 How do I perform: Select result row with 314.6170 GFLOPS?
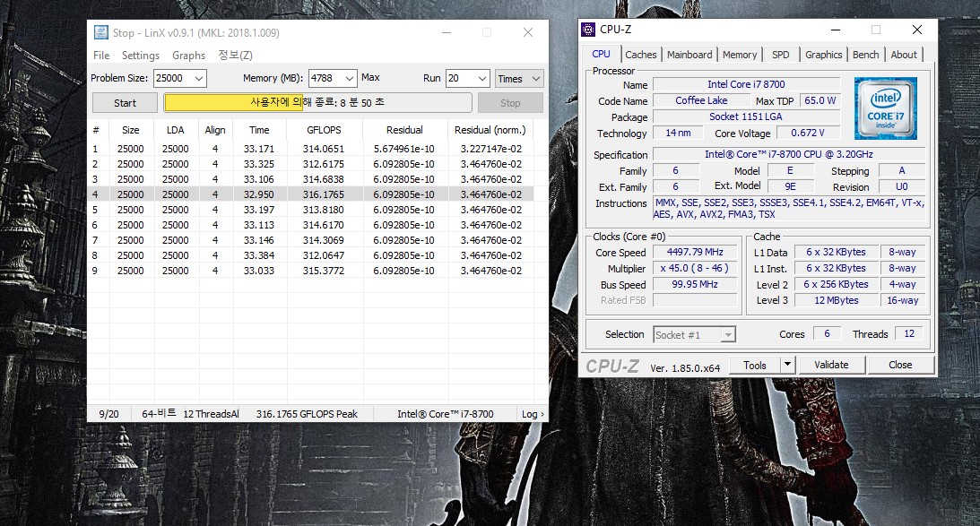point(310,225)
